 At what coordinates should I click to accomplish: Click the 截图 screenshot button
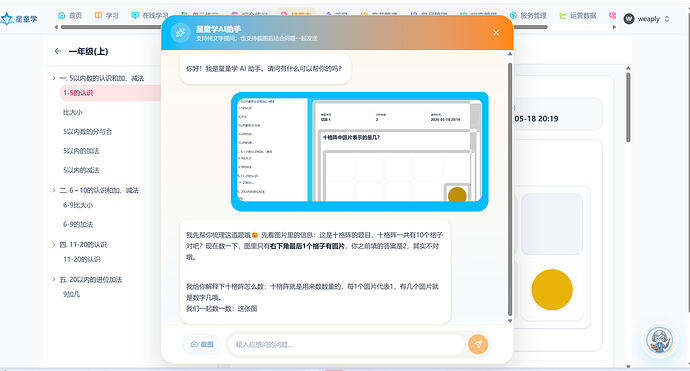pos(202,344)
